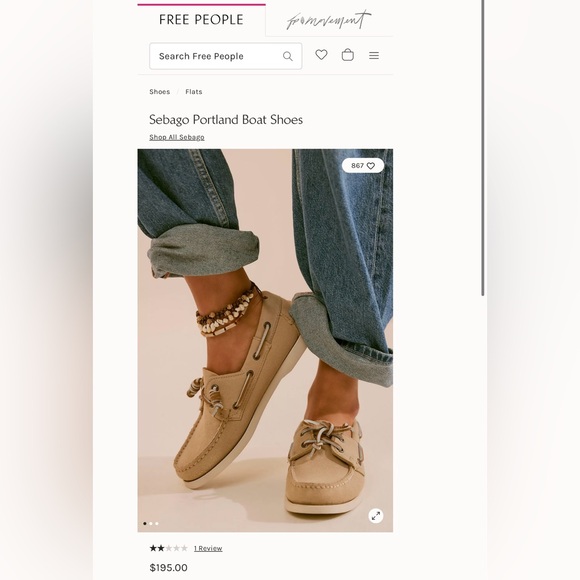Select the second image carousel dot
The height and width of the screenshot is (580, 580).
click(x=151, y=523)
